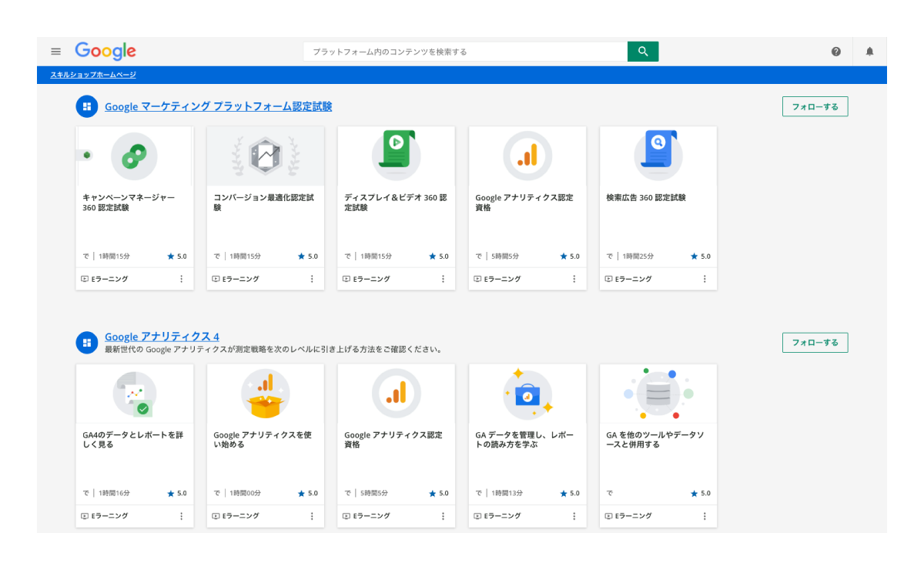924x570 pixels.
Task: Click the grid icon beside Google アナリティクス 4
Action: click(86, 342)
